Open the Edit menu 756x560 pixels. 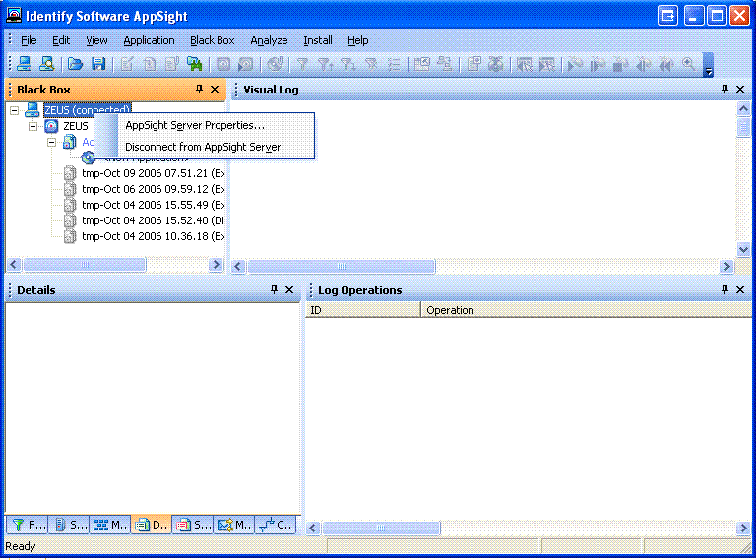(61, 40)
